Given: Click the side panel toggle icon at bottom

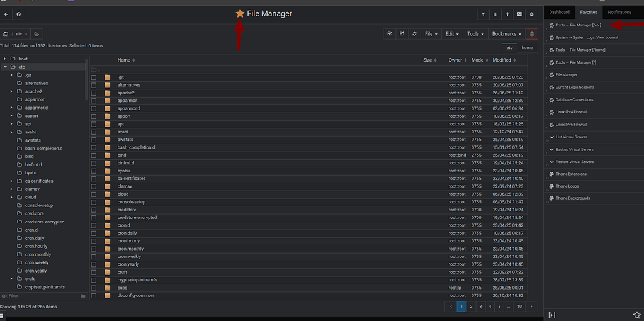Looking at the screenshot, I should (x=551, y=315).
